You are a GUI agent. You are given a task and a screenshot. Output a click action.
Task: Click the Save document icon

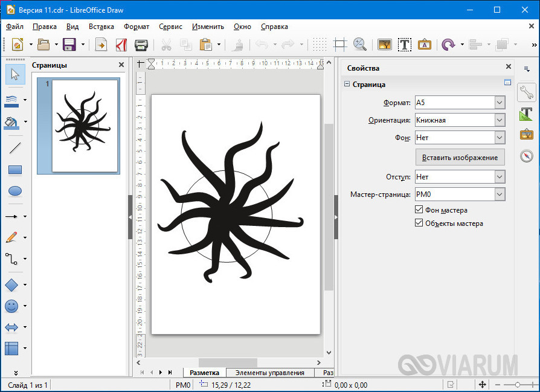point(69,44)
